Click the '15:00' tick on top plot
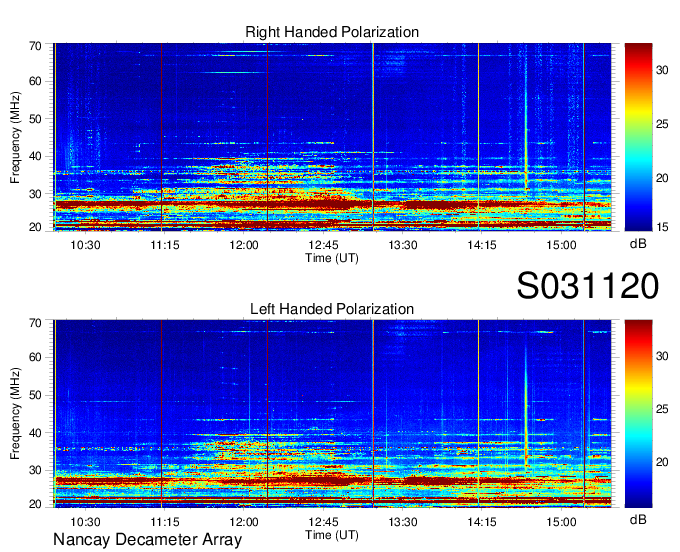This screenshot has width=680, height=552. tap(561, 245)
